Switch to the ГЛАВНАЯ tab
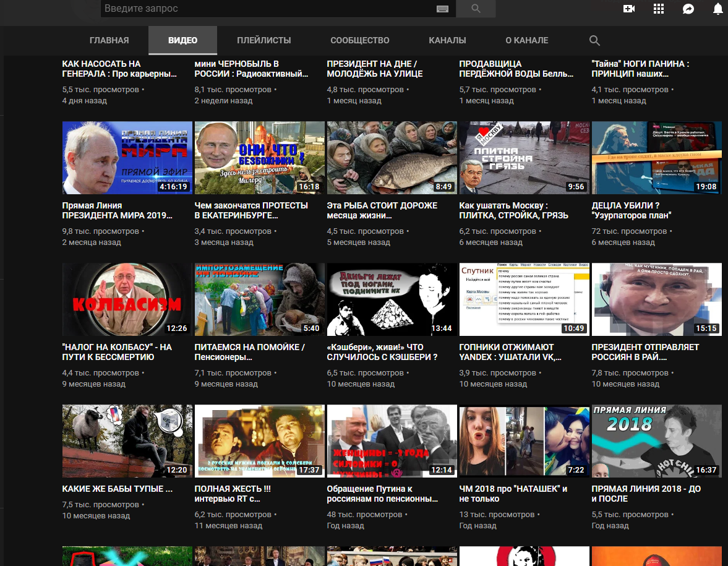The width and height of the screenshot is (728, 566). point(109,40)
